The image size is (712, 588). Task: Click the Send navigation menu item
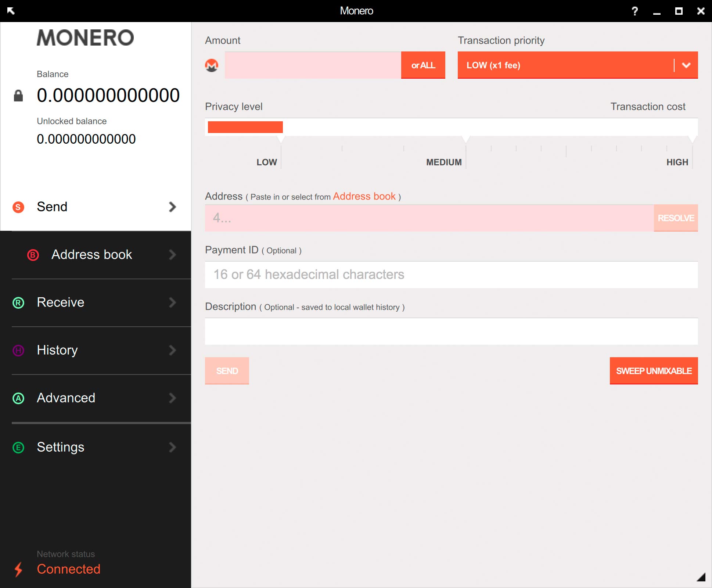click(95, 207)
